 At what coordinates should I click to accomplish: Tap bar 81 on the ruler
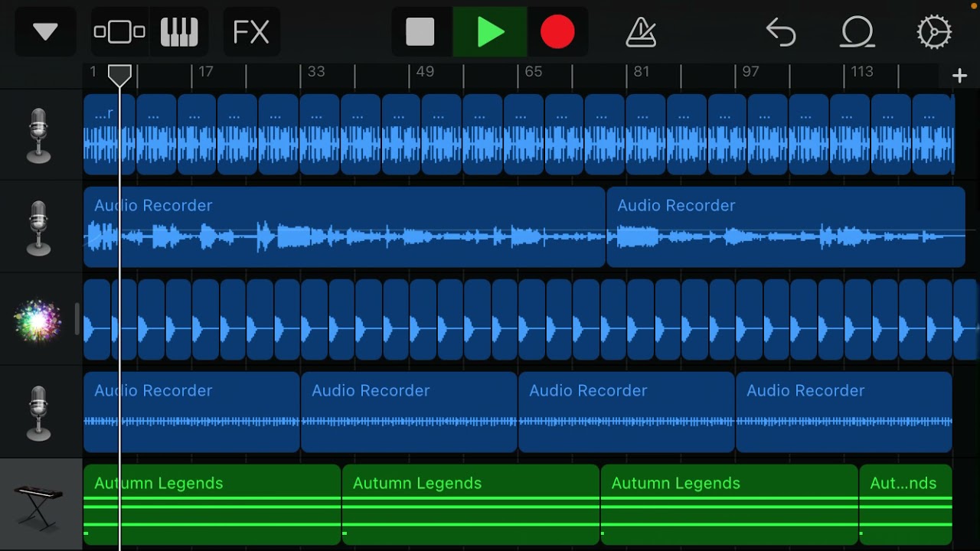642,72
